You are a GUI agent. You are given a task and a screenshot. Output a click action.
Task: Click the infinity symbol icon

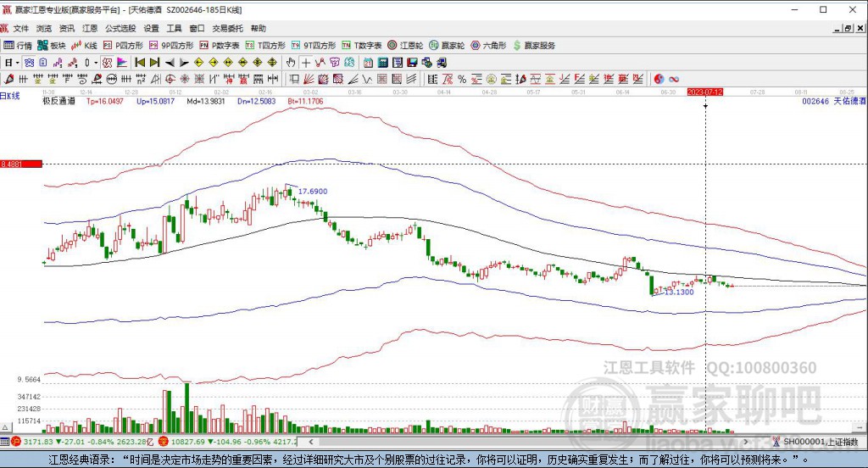(x=674, y=79)
